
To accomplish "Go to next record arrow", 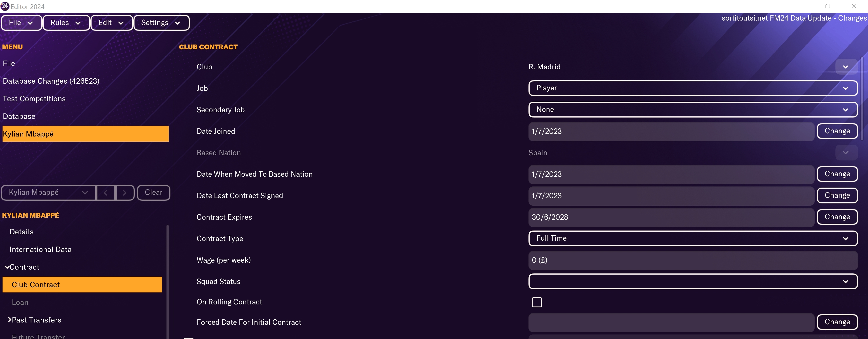I will (125, 192).
